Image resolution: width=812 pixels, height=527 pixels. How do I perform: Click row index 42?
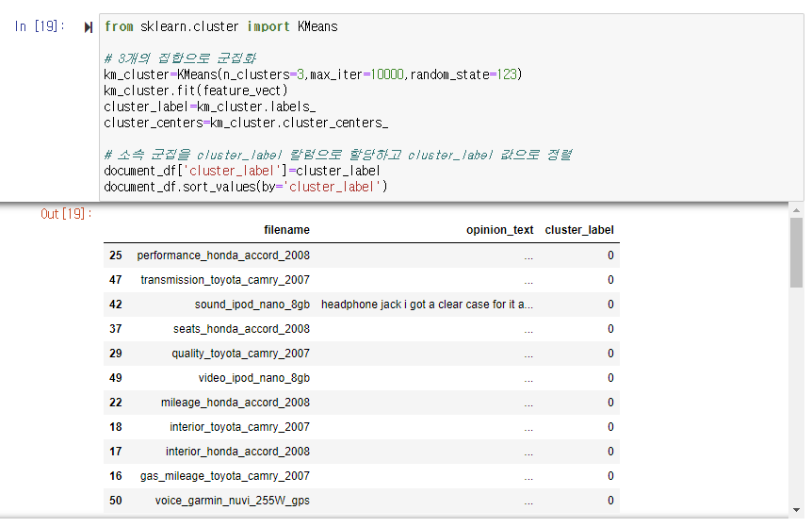point(116,305)
